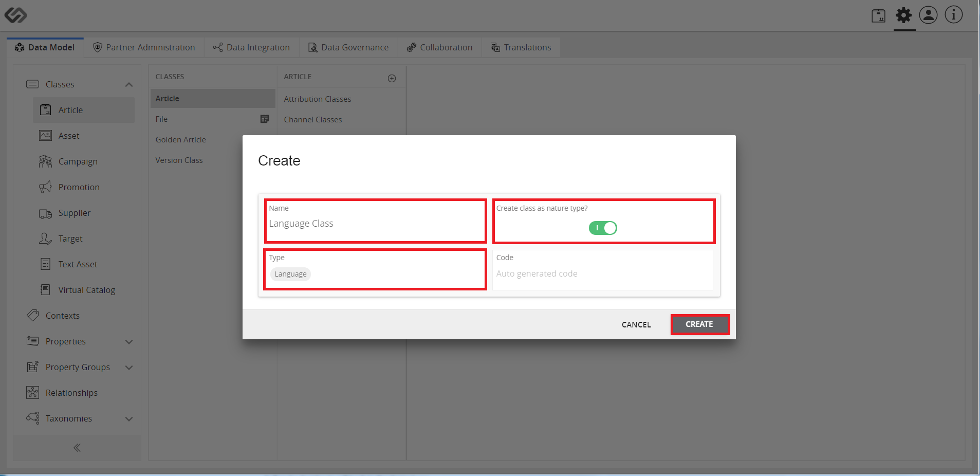The image size is (980, 476).
Task: Switch to the Collaboration tab
Action: [x=440, y=47]
